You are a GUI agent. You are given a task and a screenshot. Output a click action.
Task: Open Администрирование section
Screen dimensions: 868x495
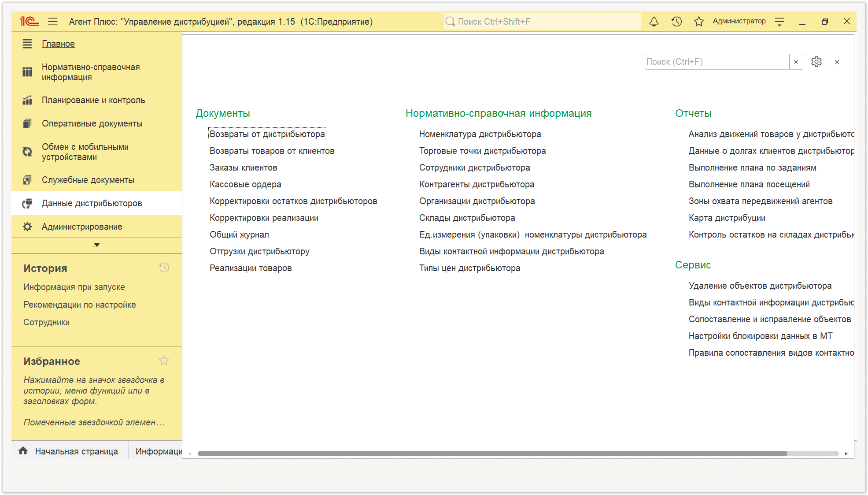(x=82, y=227)
